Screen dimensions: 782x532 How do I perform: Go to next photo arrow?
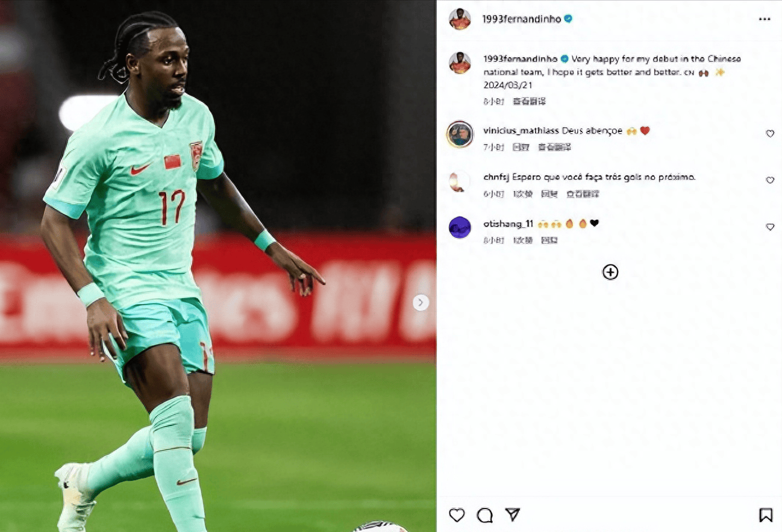click(x=421, y=302)
